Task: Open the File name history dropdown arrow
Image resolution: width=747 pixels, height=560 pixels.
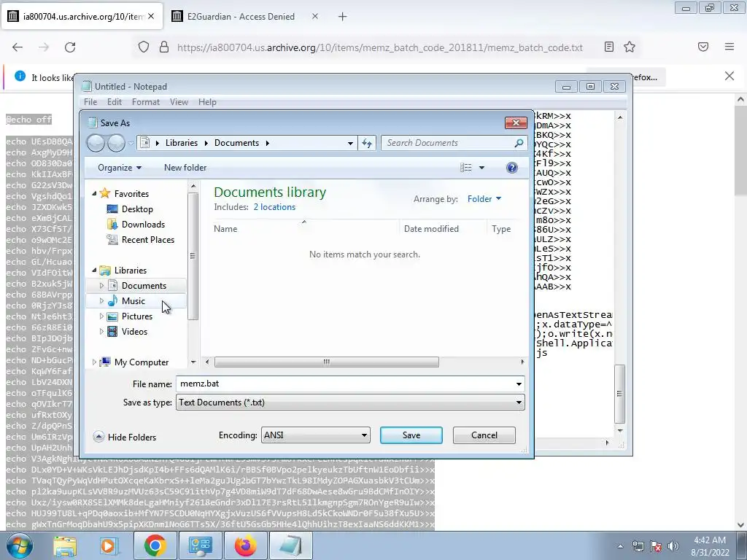Action: point(519,384)
